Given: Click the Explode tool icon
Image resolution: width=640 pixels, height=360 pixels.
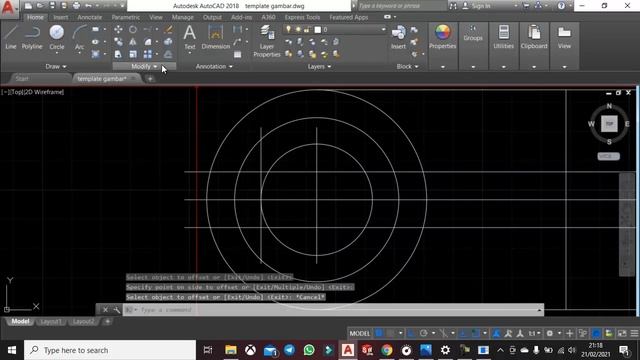Looking at the screenshot, I should 168,42.
